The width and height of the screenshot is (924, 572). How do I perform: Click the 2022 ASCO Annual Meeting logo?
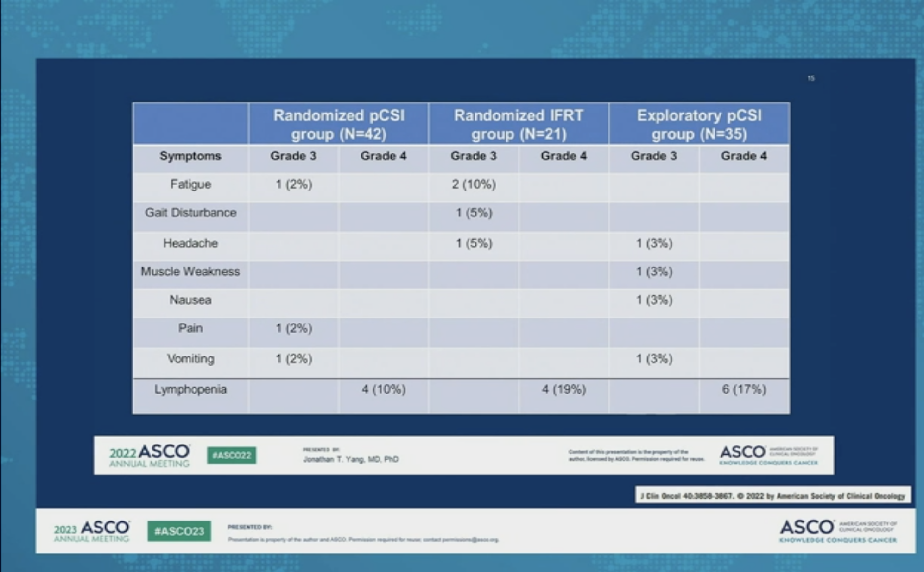coord(149,455)
